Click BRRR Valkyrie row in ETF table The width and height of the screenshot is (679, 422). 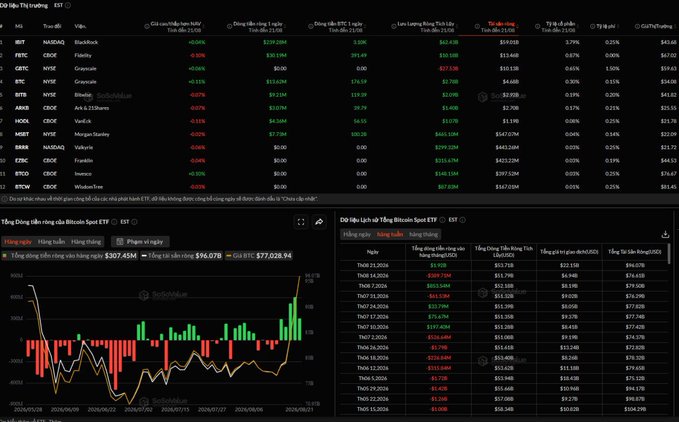(340, 148)
